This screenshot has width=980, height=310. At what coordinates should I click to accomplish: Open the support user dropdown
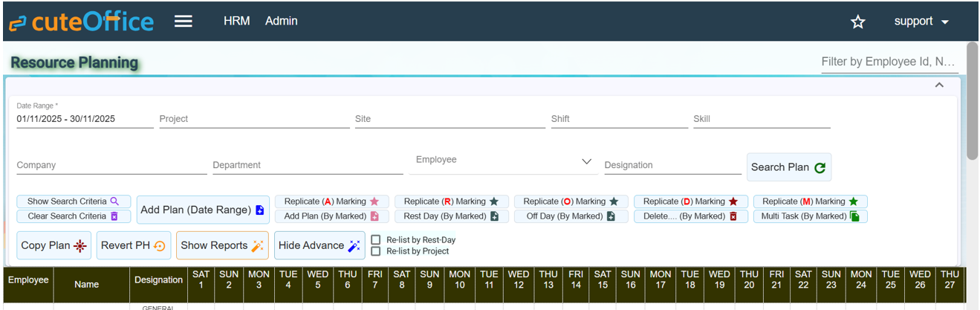921,22
